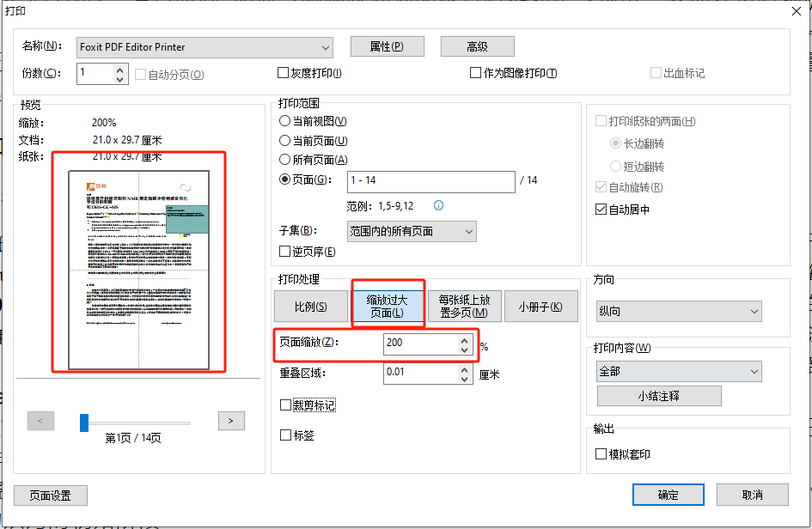Viewport: 812px width, 529px height.
Task: Click the preview page navigation slider
Action: (83, 421)
